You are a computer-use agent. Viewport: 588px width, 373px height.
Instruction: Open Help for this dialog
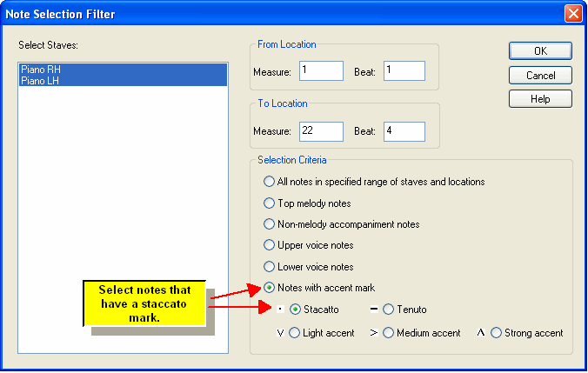tap(540, 98)
